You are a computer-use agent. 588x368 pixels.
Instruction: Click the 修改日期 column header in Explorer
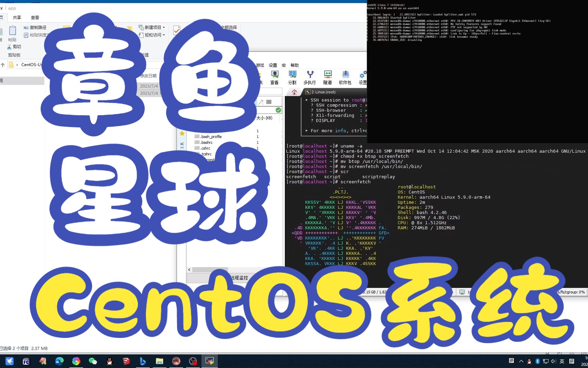click(149, 76)
